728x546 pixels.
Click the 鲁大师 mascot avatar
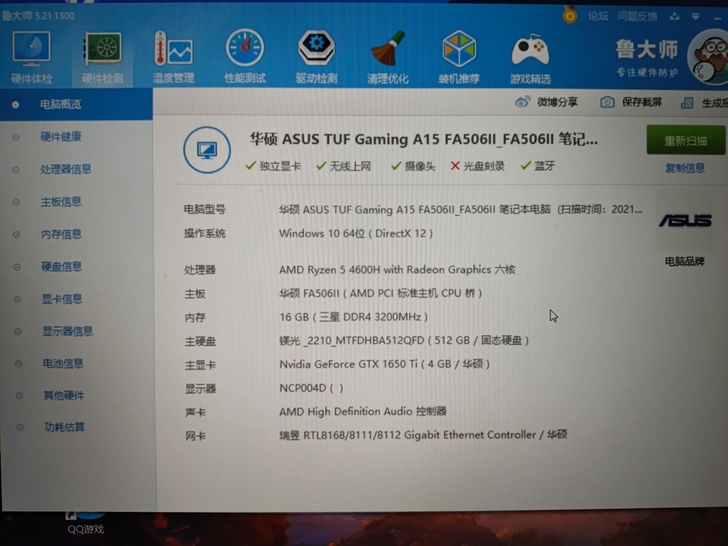coord(708,57)
